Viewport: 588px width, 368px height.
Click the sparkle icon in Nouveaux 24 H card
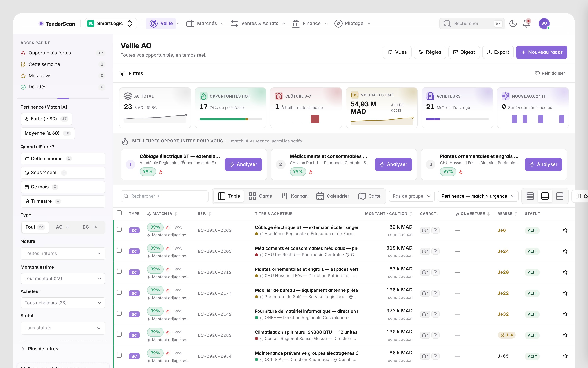click(506, 96)
